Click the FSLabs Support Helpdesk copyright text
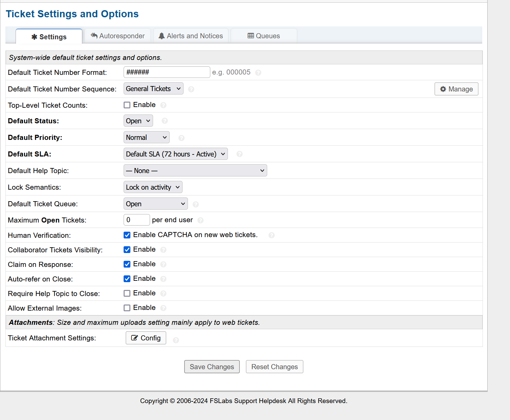This screenshot has width=510, height=420. pos(244,401)
